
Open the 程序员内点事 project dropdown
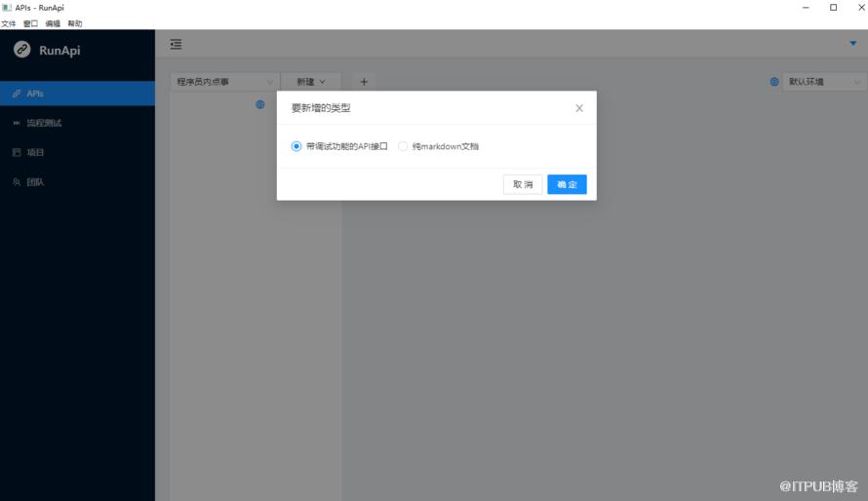(x=224, y=82)
